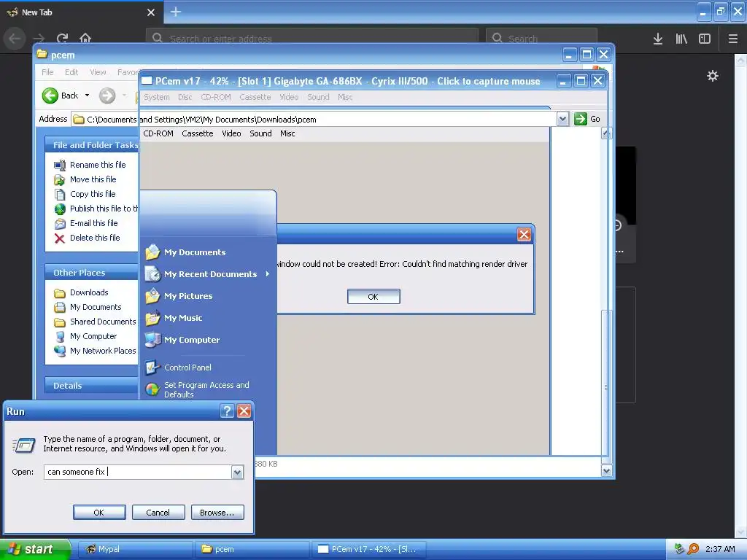Click the red X Delete this file icon
The width and height of the screenshot is (747, 560).
point(60,238)
